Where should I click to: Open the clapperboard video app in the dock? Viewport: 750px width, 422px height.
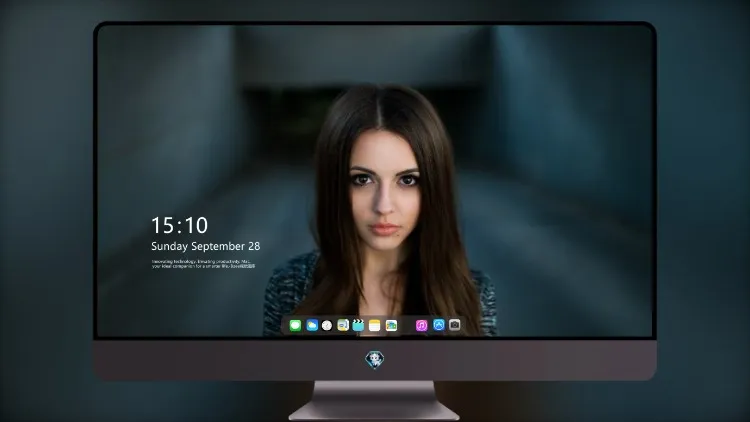[x=358, y=325]
